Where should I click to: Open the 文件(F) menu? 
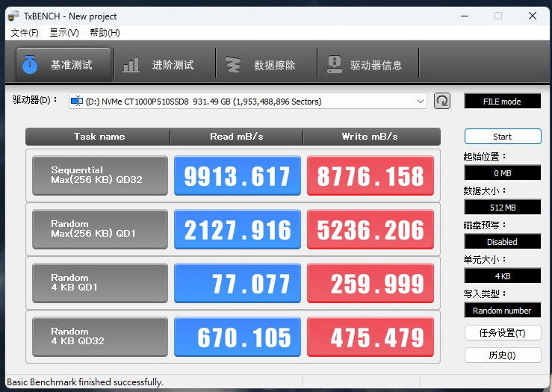25,33
